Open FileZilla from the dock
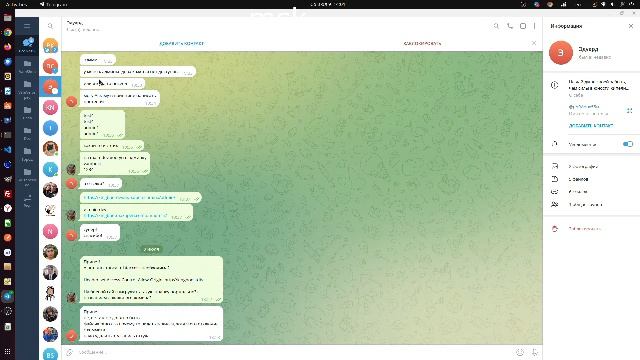Screen dimensions: 640x360 (x=7, y=193)
